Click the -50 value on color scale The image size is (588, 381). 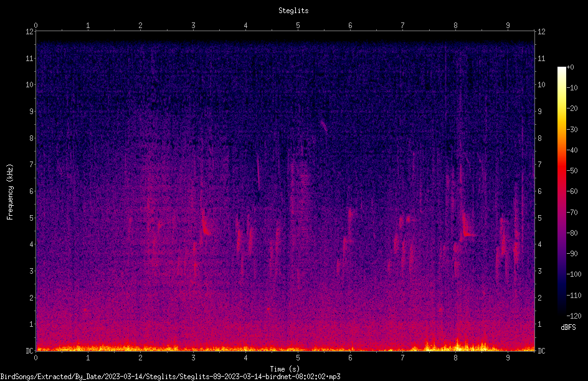(572, 170)
